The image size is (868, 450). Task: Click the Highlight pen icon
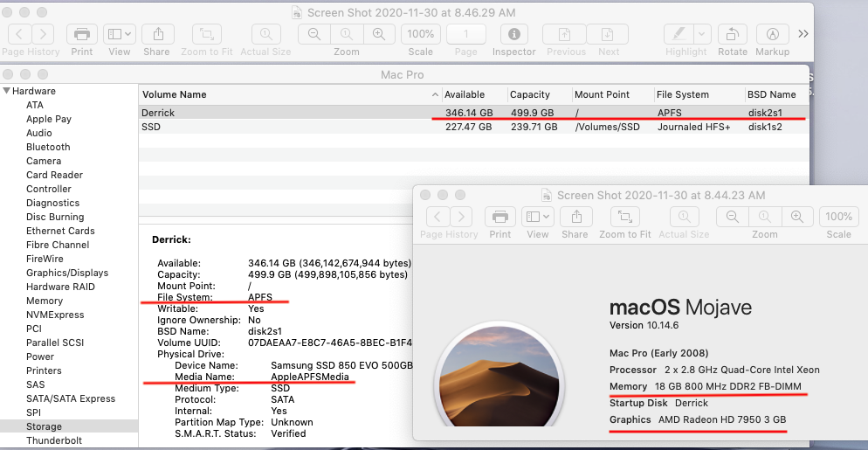678,34
